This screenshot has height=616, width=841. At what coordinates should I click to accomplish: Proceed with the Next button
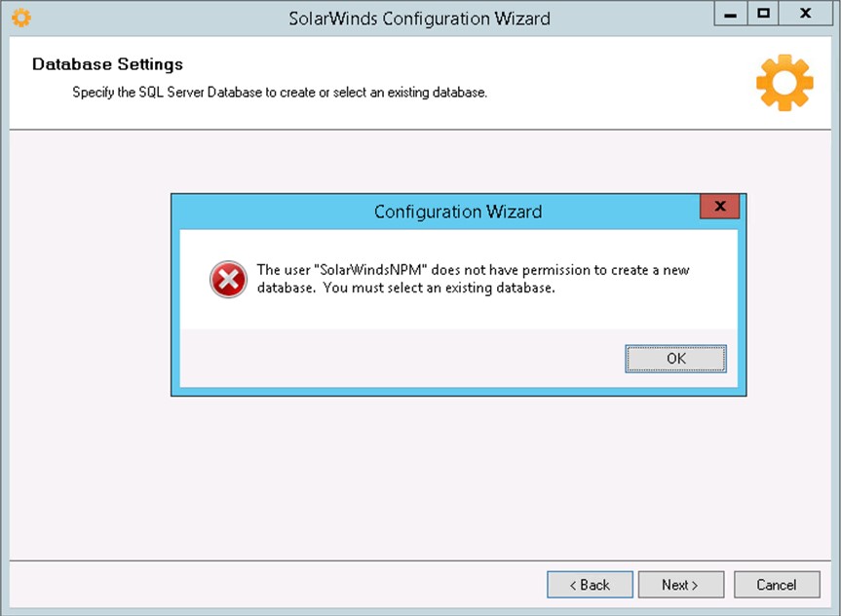point(680,585)
